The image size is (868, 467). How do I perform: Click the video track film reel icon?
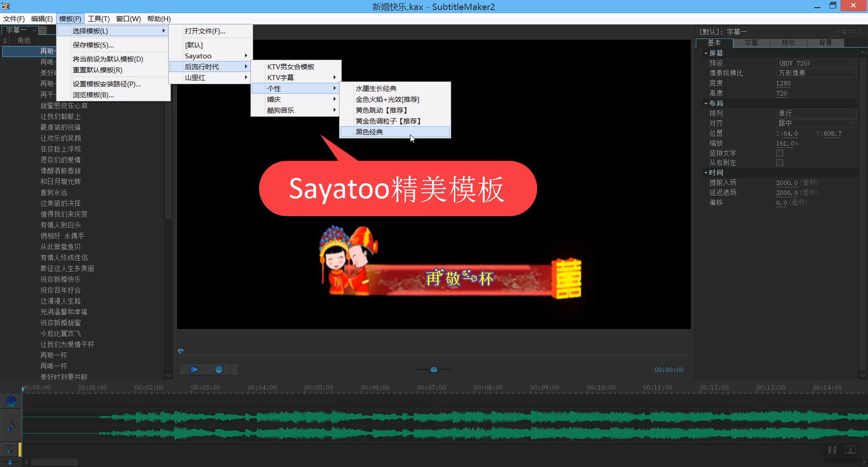click(11, 401)
